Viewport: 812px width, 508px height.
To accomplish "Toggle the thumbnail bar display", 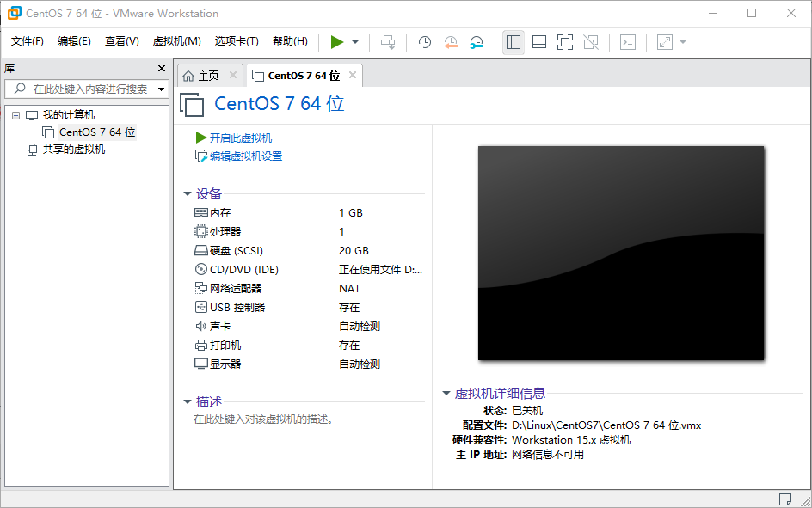I will point(538,41).
